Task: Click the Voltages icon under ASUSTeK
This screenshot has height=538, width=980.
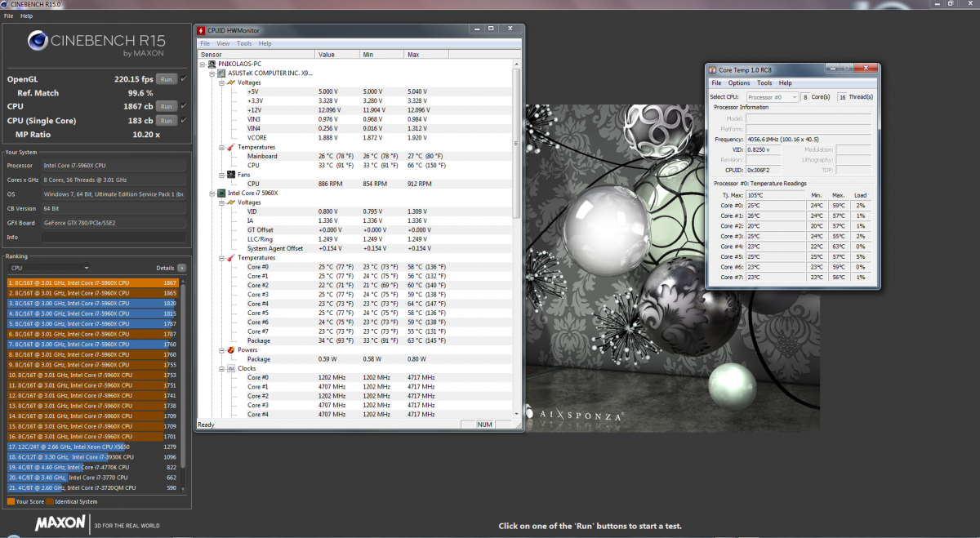Action: [231, 82]
